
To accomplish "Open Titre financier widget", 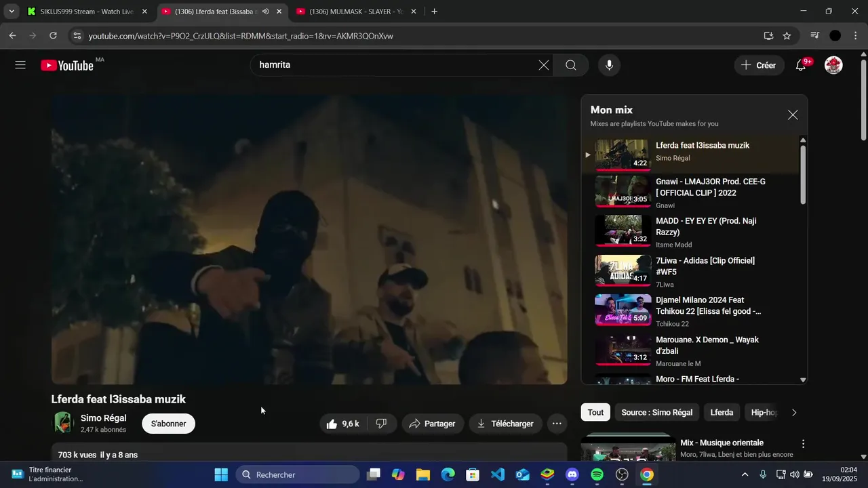I will coord(47,474).
